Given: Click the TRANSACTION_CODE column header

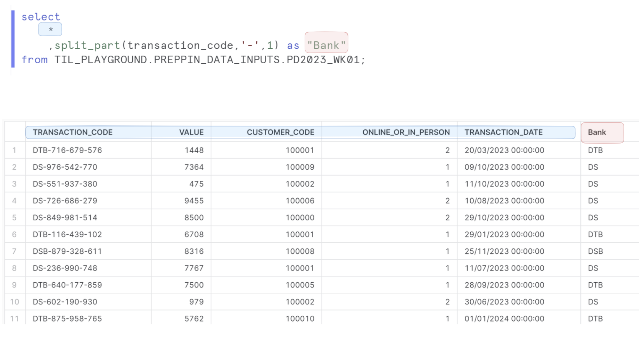Looking at the screenshot, I should [x=73, y=132].
